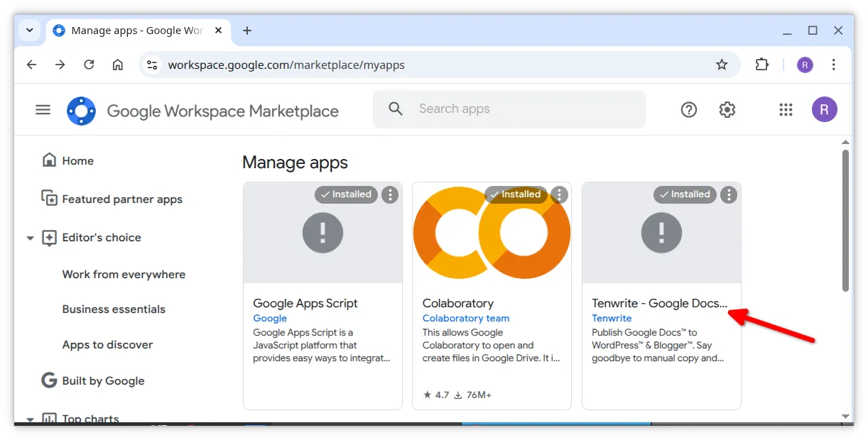Collapse the Editor's choice section
Viewport: 868px width, 440px height.
coord(30,238)
